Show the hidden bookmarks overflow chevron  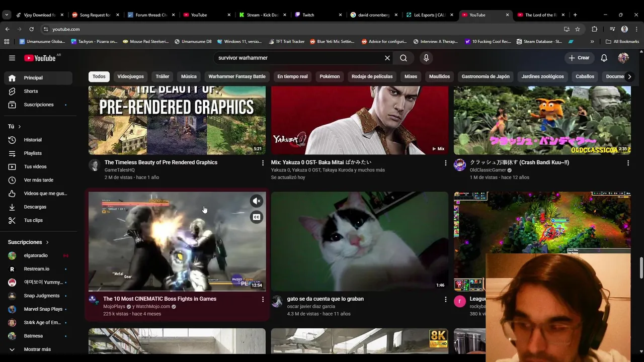click(592, 42)
